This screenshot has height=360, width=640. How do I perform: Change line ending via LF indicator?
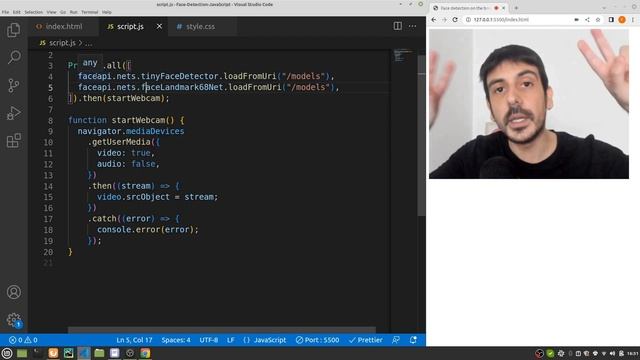pos(231,340)
